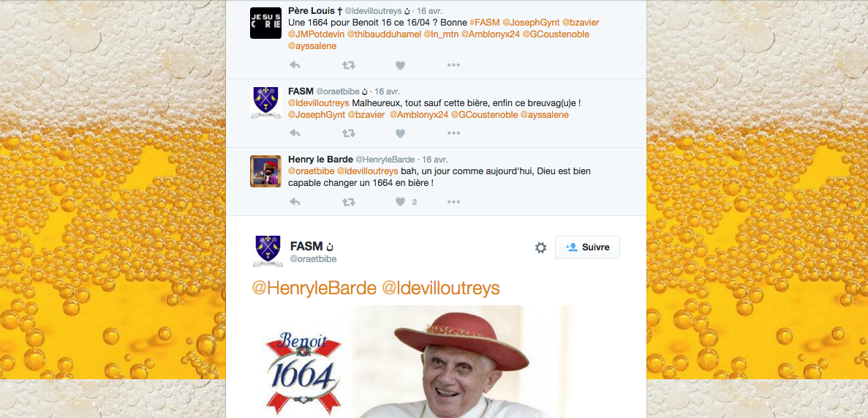Open Père Louis's JESUS avatar profile
The width and height of the screenshot is (868, 418).
point(265,23)
